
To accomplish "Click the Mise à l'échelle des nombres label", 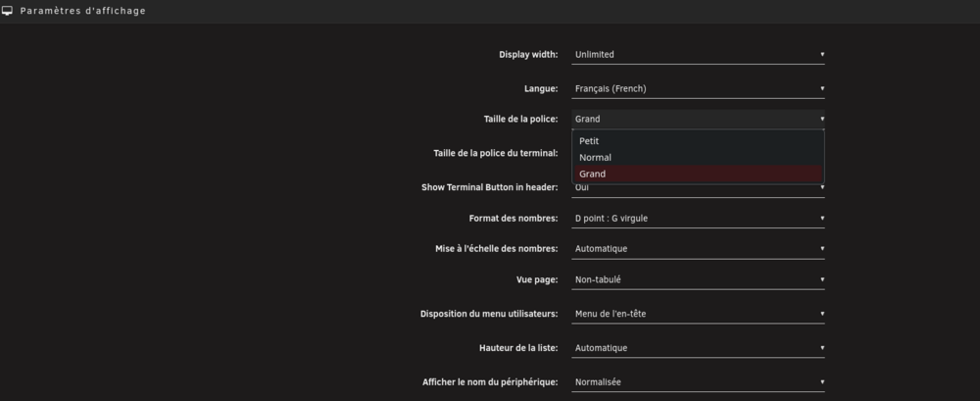I will click(x=496, y=249).
